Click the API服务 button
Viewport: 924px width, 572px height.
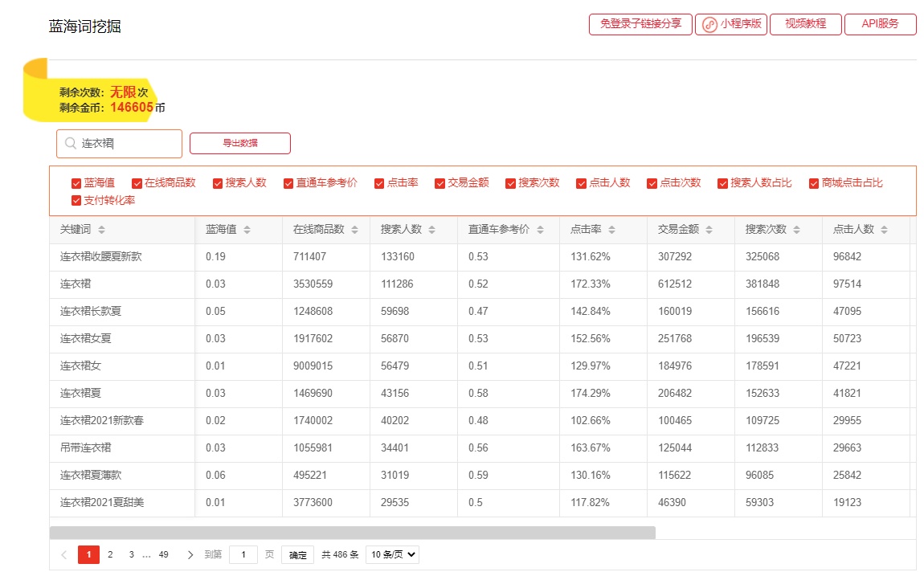click(881, 24)
